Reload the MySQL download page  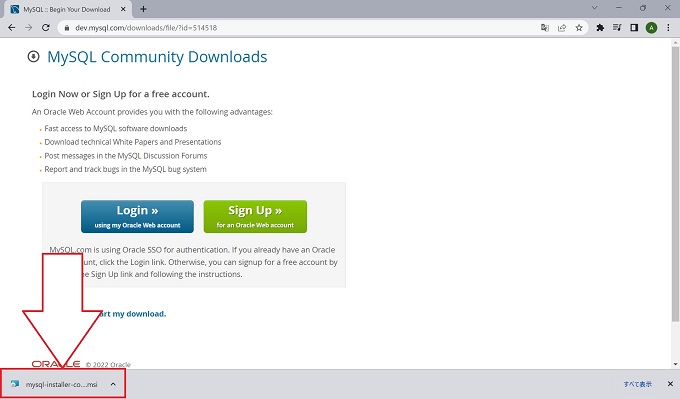(x=46, y=28)
